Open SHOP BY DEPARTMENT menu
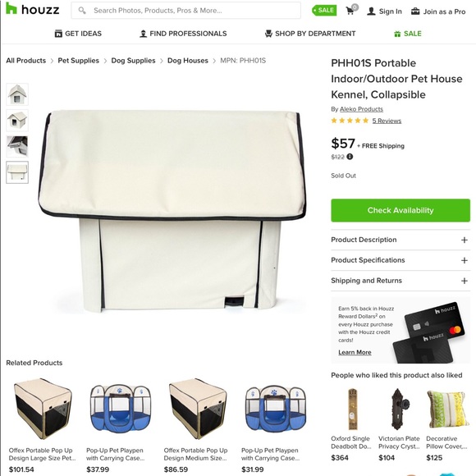 310,34
